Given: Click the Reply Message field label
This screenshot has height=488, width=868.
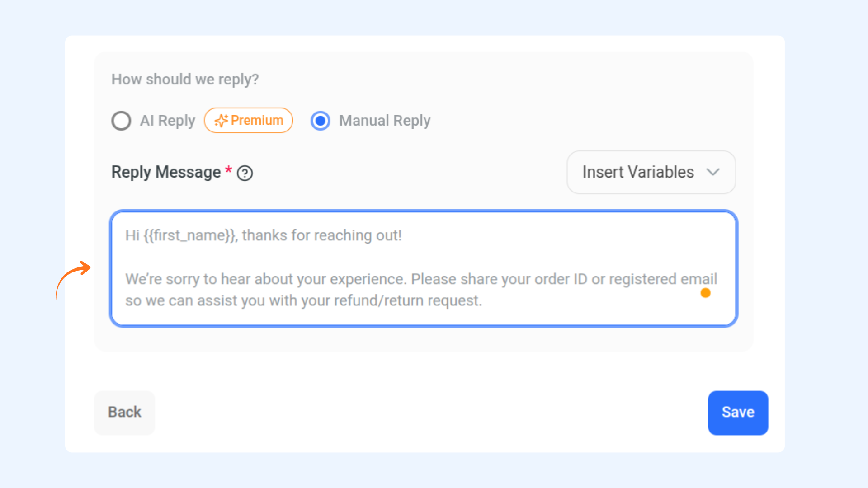Looking at the screenshot, I should tap(166, 172).
